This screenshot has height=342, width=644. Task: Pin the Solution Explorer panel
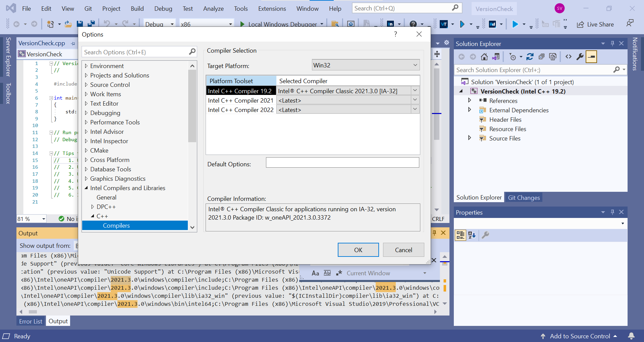click(612, 44)
